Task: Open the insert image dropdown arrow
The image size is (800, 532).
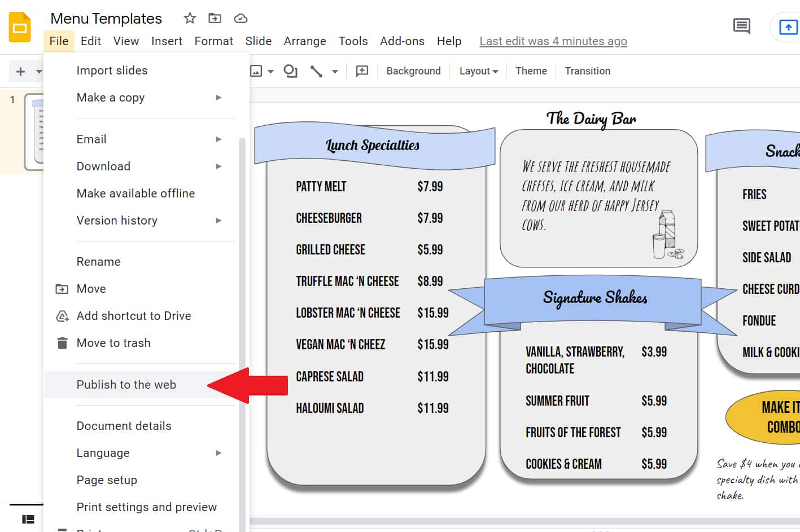Action: 270,72
